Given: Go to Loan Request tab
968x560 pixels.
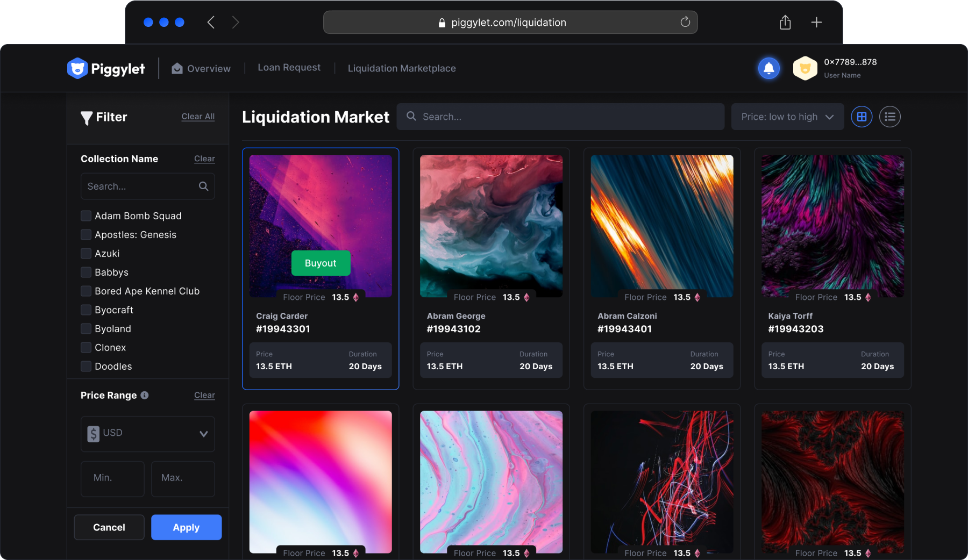Looking at the screenshot, I should click(289, 67).
